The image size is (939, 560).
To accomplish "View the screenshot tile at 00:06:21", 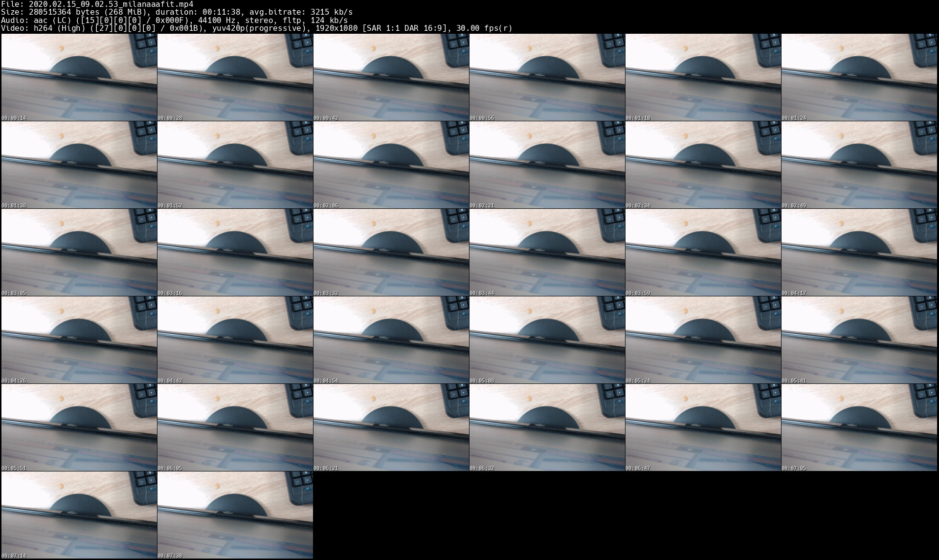I will tap(391, 427).
